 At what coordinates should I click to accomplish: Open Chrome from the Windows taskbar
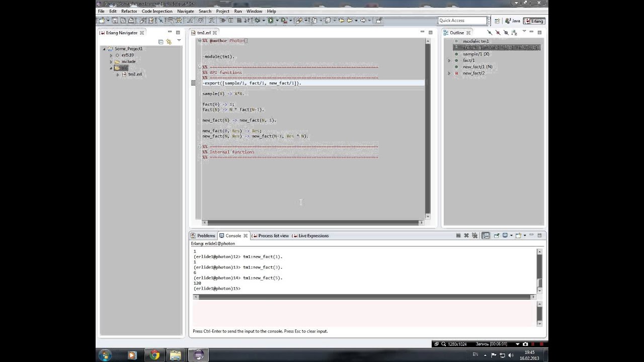tap(154, 355)
